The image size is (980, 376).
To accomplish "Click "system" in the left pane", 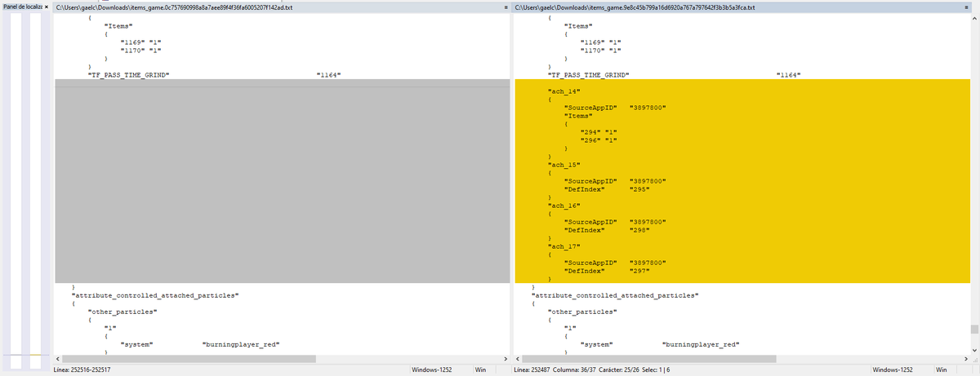I will [136, 344].
